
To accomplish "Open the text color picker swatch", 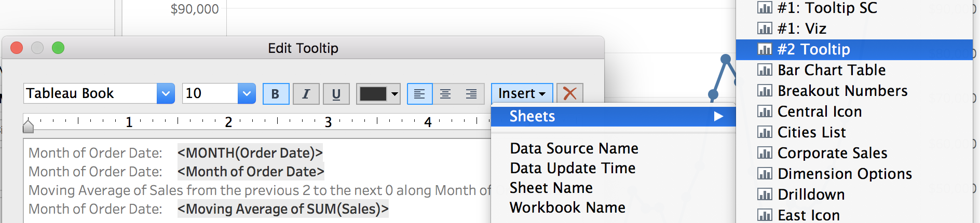I will pos(378,94).
